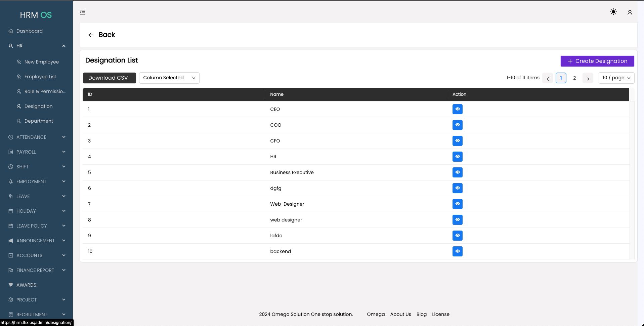644x326 pixels.
Task: Open the License footer link
Action: (x=441, y=314)
